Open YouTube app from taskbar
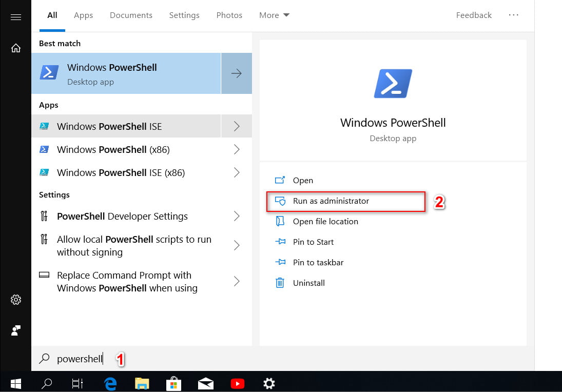Viewport: 562px width, 392px height. (237, 383)
